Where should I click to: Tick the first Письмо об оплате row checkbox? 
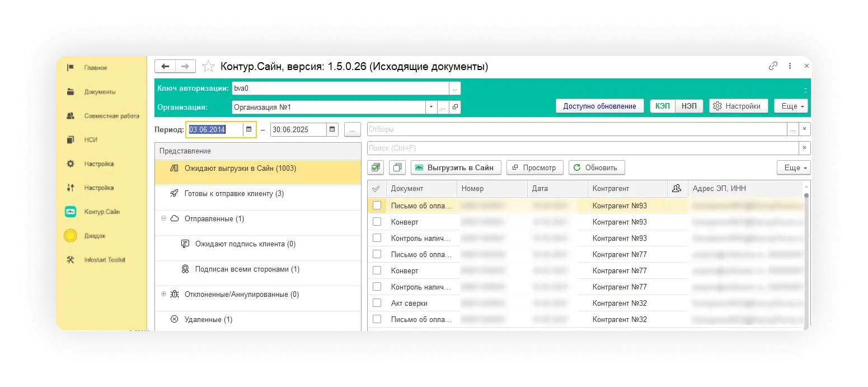(x=376, y=206)
